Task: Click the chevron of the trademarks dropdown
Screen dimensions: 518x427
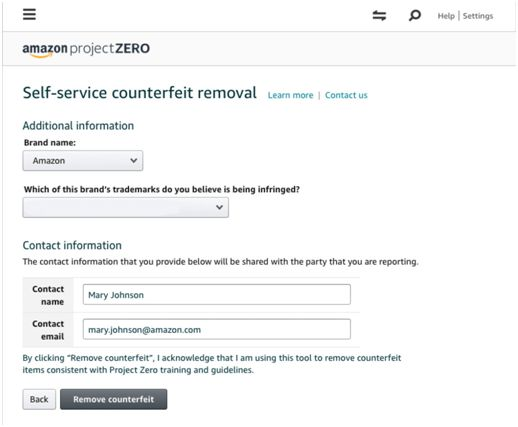Action: click(219, 207)
